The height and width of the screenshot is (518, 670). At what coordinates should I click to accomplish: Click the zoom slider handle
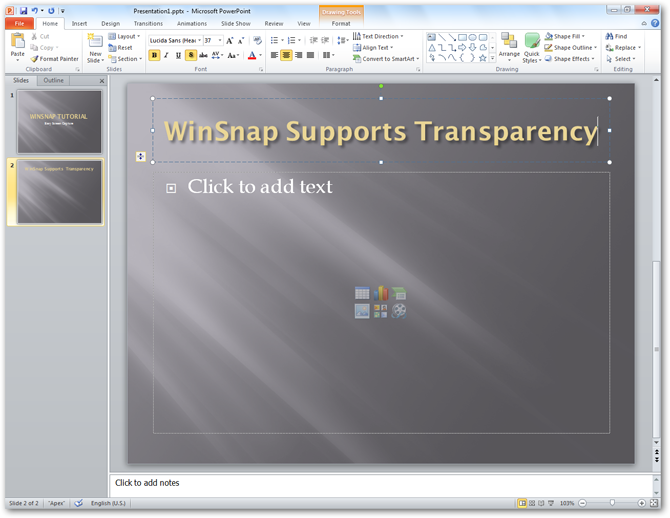tap(612, 503)
